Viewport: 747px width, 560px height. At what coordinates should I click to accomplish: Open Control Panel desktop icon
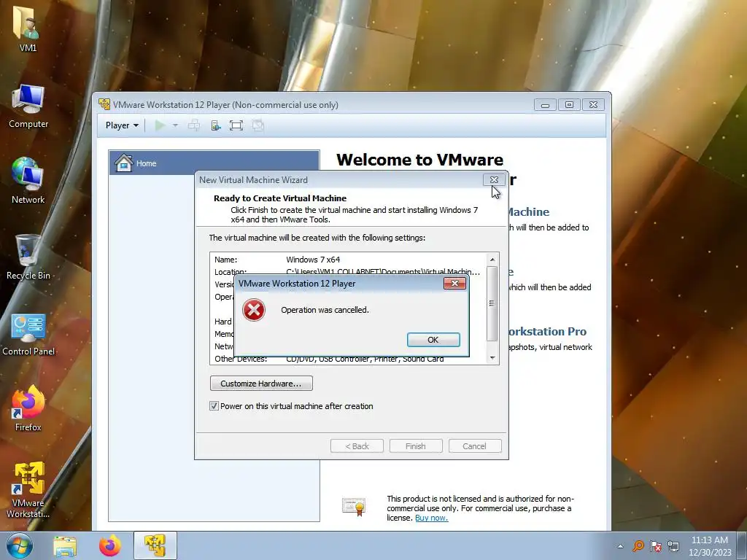point(28,333)
